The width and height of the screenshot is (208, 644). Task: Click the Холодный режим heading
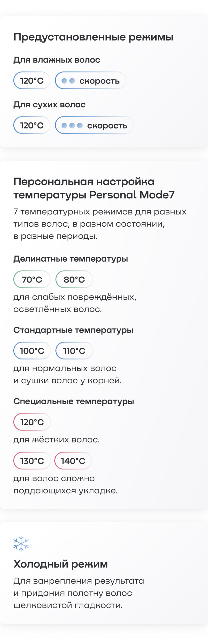pos(61,564)
